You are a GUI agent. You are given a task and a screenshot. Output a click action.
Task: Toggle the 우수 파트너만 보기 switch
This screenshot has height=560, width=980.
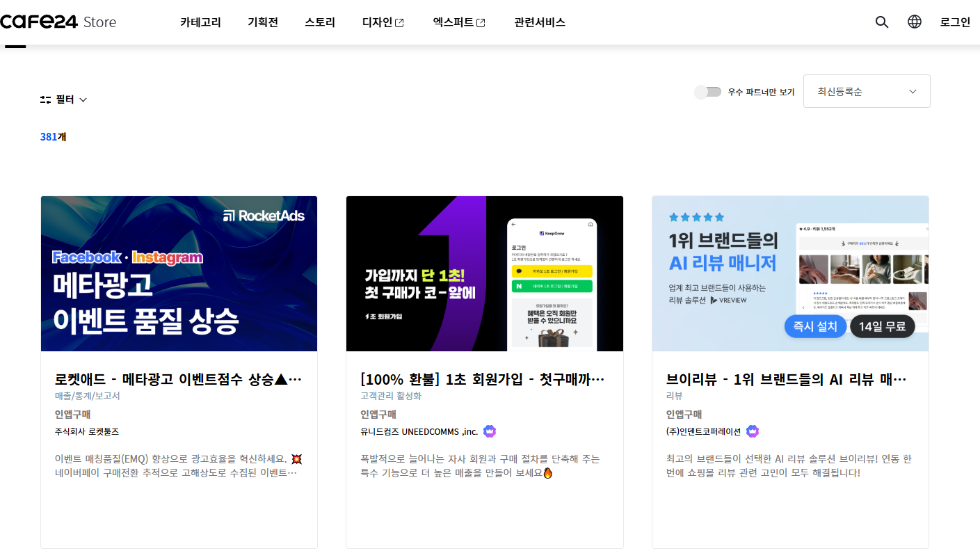(708, 92)
